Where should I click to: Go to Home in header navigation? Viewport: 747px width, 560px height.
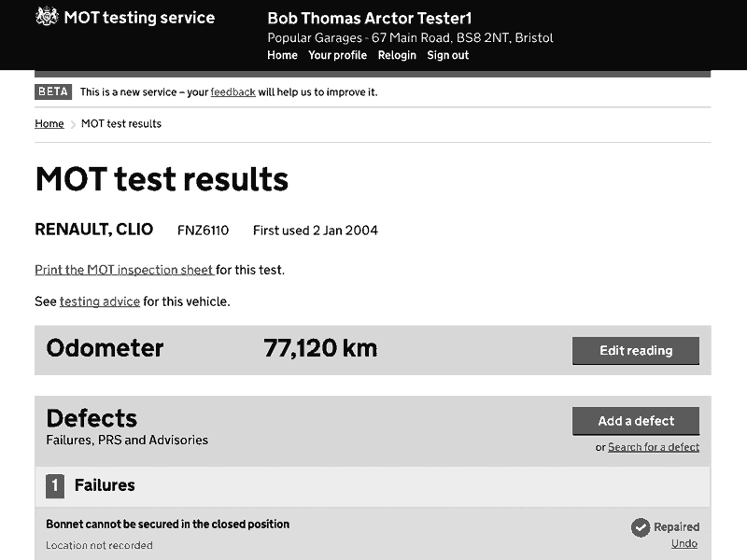tap(282, 55)
